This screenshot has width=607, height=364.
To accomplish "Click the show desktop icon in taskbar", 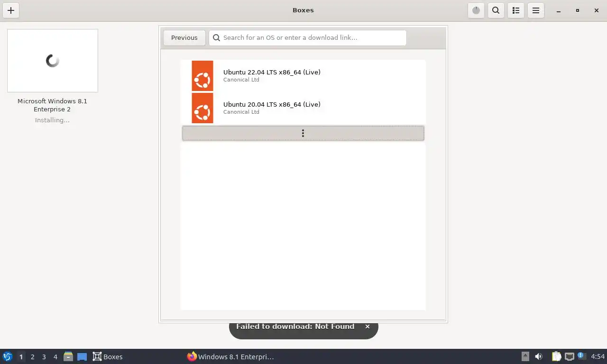I will pyautogui.click(x=82, y=356).
